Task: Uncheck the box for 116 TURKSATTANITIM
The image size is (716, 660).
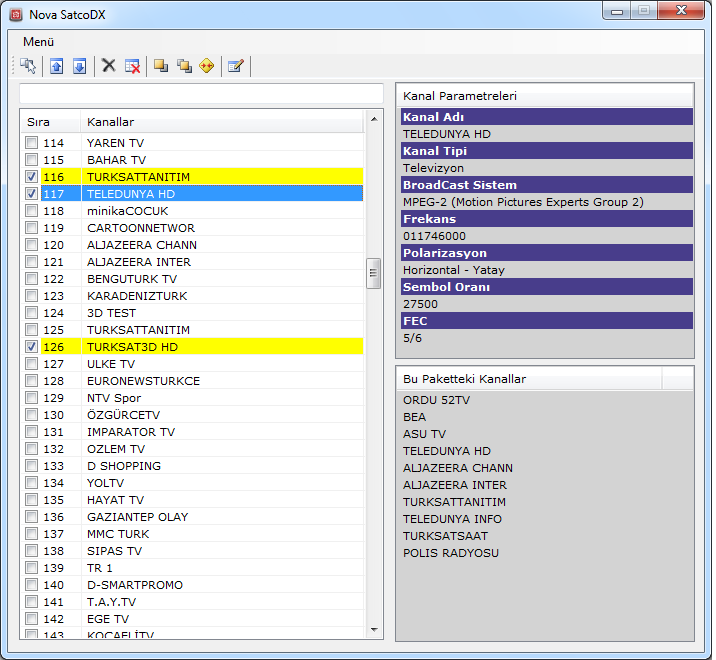Action: [32, 177]
